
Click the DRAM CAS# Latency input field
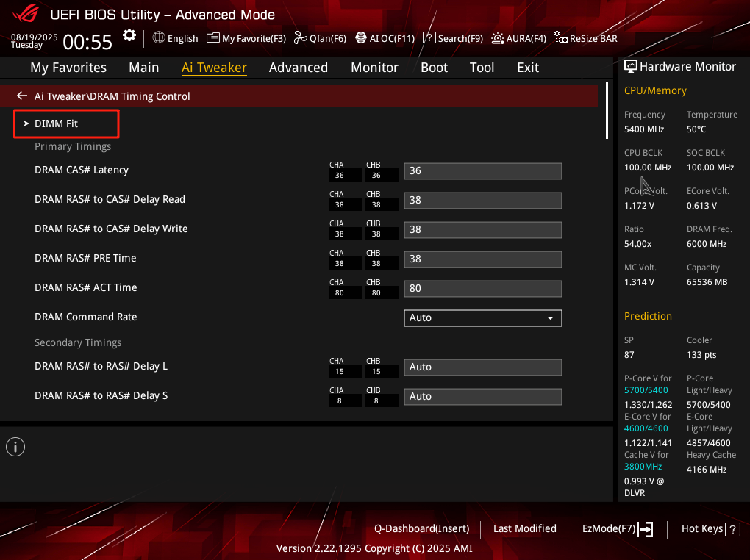pyautogui.click(x=482, y=171)
